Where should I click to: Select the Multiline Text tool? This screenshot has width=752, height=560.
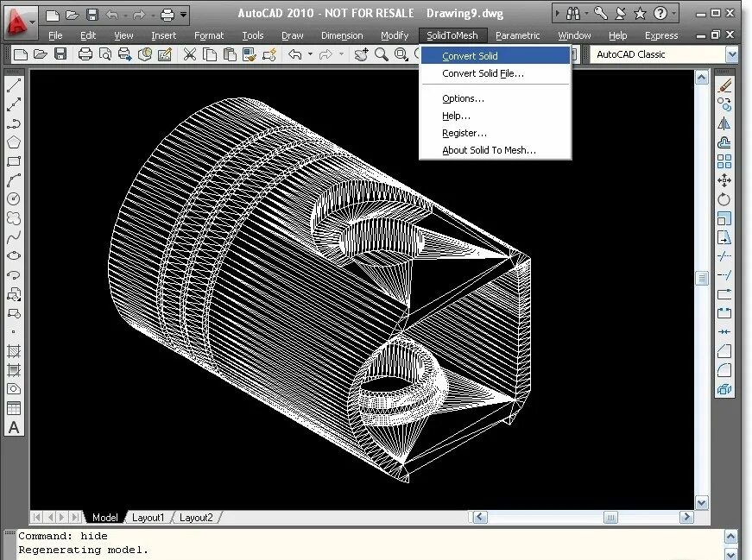(x=14, y=428)
